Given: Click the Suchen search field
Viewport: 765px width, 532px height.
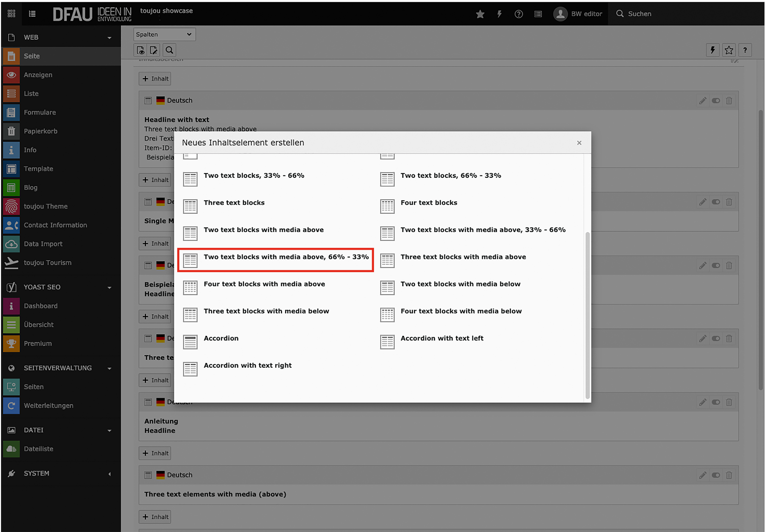Looking at the screenshot, I should point(686,14).
